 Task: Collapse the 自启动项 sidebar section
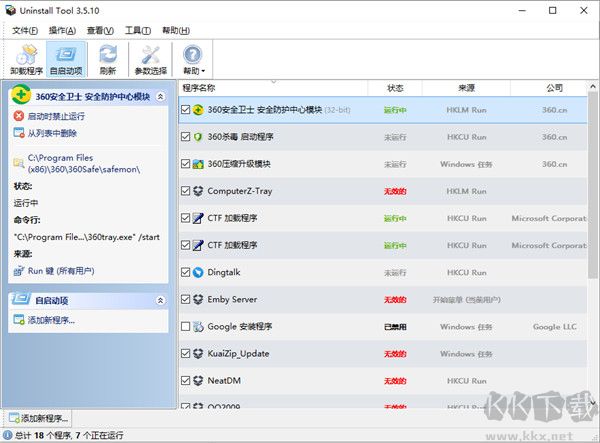(160, 300)
